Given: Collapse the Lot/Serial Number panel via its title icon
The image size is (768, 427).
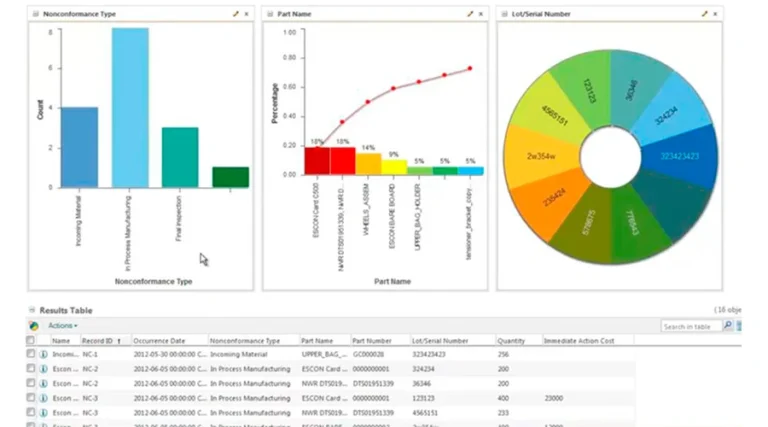Looking at the screenshot, I should tap(504, 14).
